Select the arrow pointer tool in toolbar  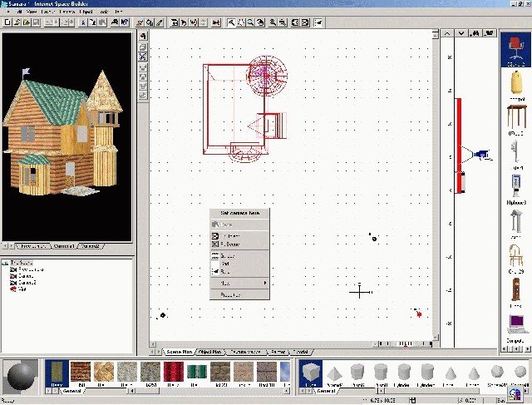231,22
